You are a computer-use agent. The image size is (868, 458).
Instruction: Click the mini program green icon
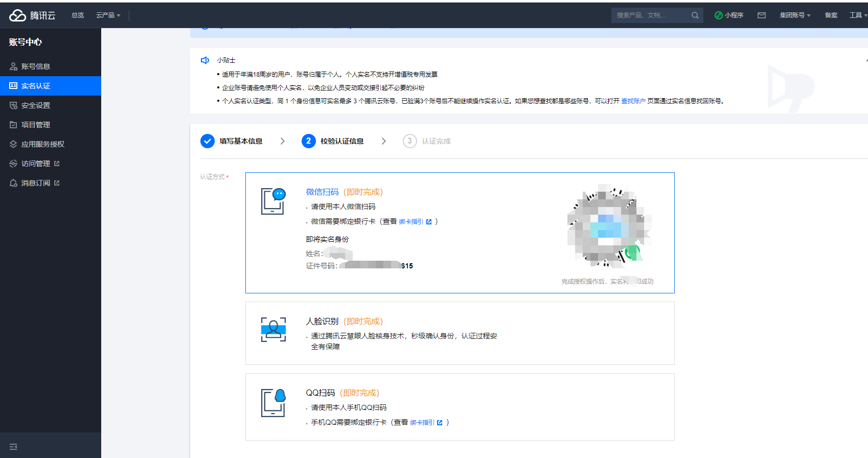tap(718, 15)
